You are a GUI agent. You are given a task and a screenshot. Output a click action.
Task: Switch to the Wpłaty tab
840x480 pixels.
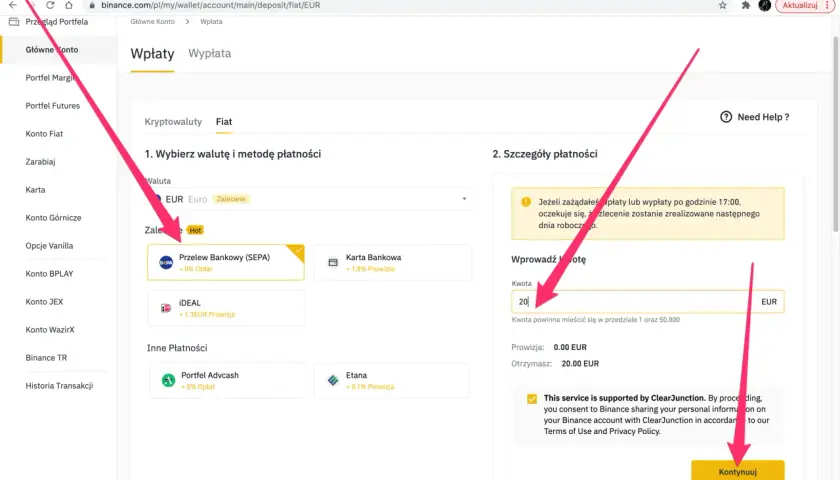pos(152,54)
